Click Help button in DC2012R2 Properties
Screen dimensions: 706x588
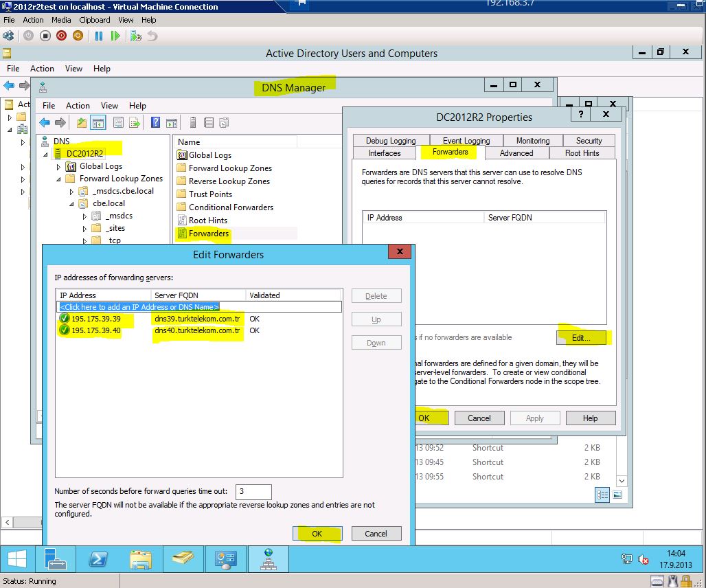[591, 418]
